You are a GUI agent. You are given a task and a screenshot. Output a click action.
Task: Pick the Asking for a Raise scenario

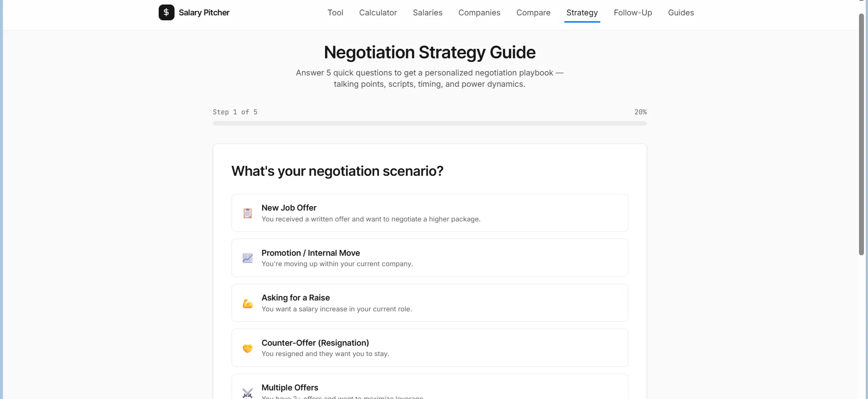pyautogui.click(x=430, y=303)
